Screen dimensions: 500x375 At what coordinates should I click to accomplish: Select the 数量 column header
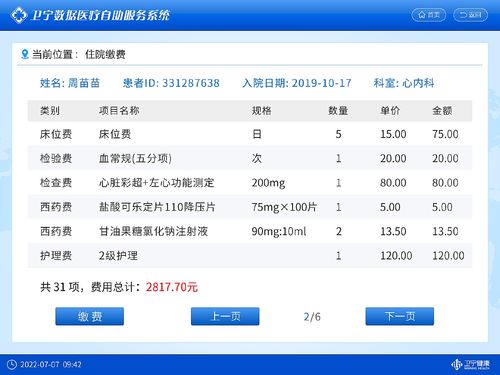338,111
